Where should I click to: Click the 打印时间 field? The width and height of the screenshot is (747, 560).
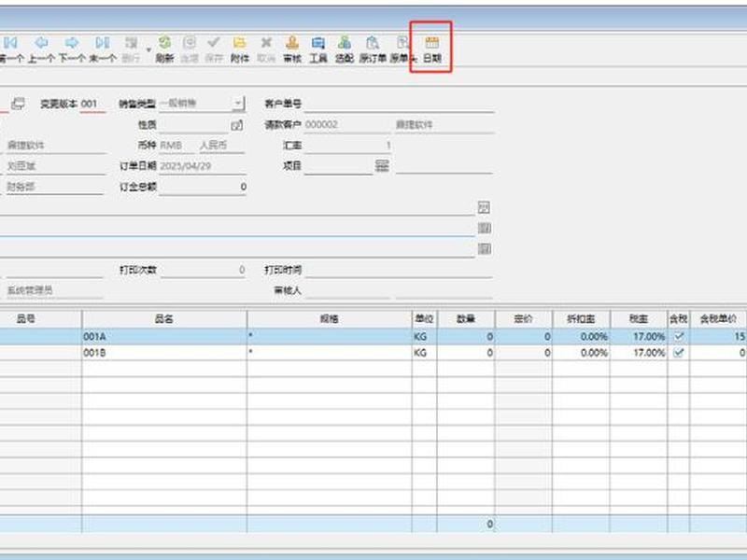pyautogui.click(x=399, y=270)
